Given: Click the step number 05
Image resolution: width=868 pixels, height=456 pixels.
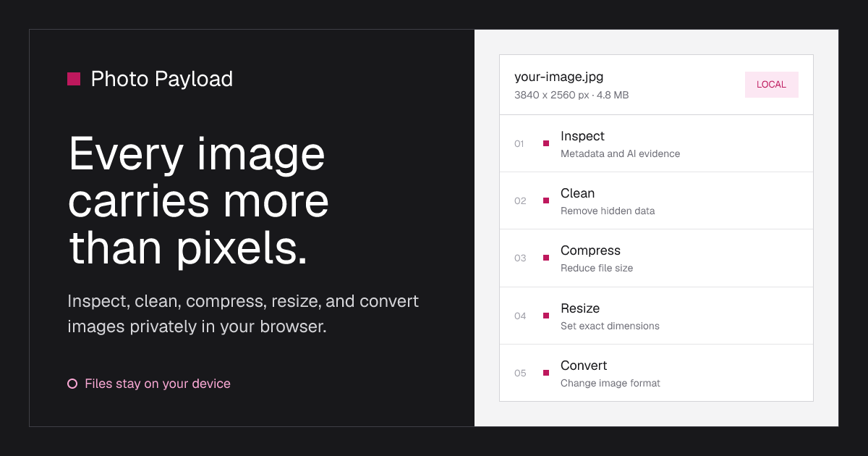Looking at the screenshot, I should [x=520, y=373].
